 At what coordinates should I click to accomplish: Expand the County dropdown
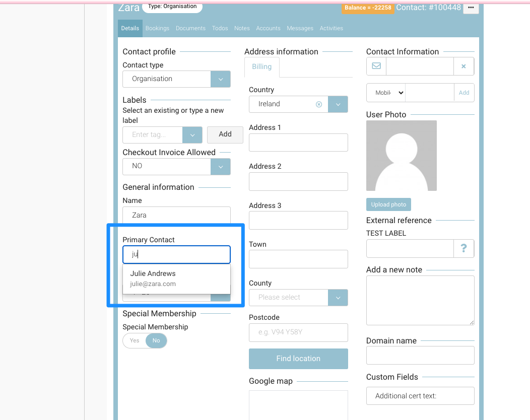(338, 298)
